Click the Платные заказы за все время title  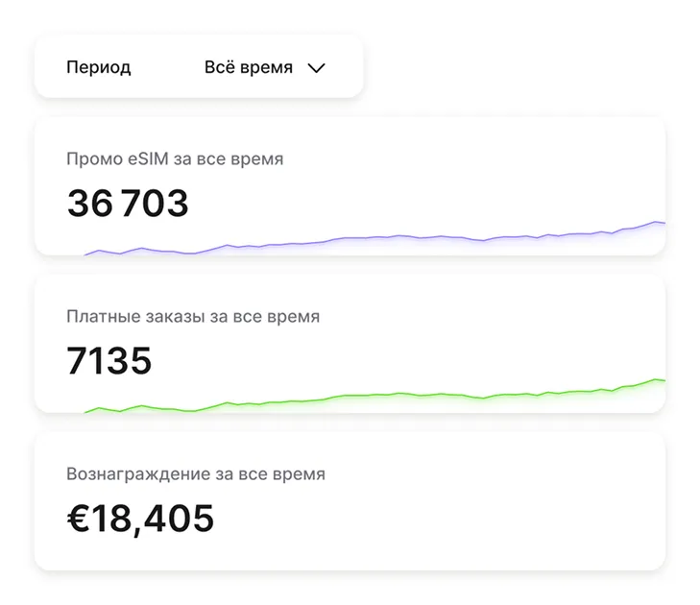(x=193, y=316)
